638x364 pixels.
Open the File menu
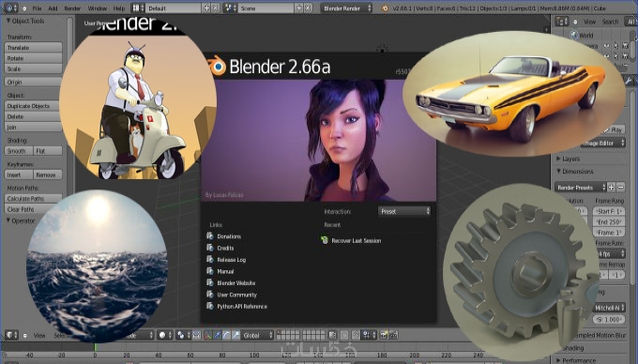pyautogui.click(x=37, y=8)
